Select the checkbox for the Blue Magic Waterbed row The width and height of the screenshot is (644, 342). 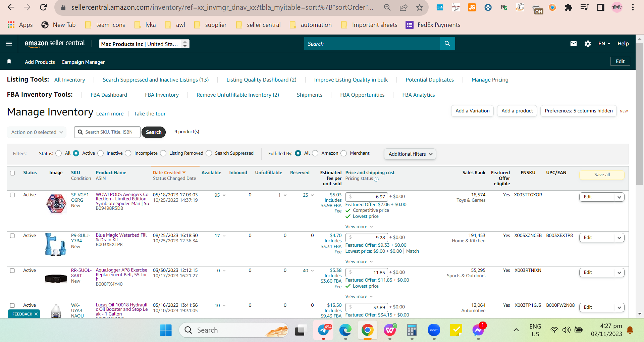pos(12,236)
